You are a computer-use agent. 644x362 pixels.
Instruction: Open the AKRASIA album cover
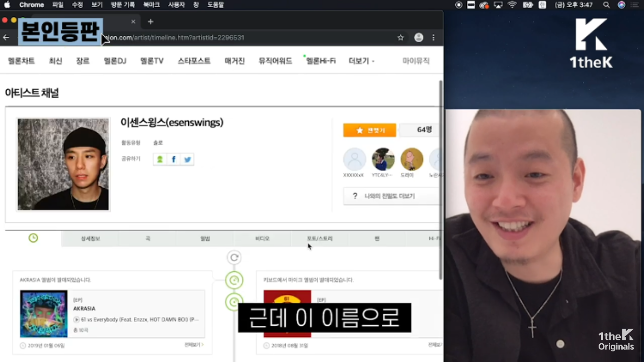(x=43, y=314)
